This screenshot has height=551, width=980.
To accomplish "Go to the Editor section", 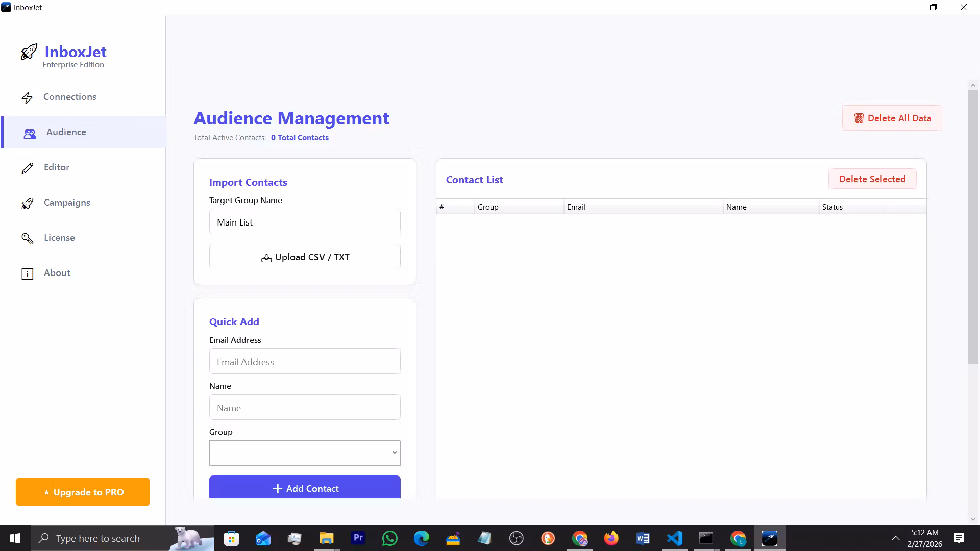I will point(84,167).
